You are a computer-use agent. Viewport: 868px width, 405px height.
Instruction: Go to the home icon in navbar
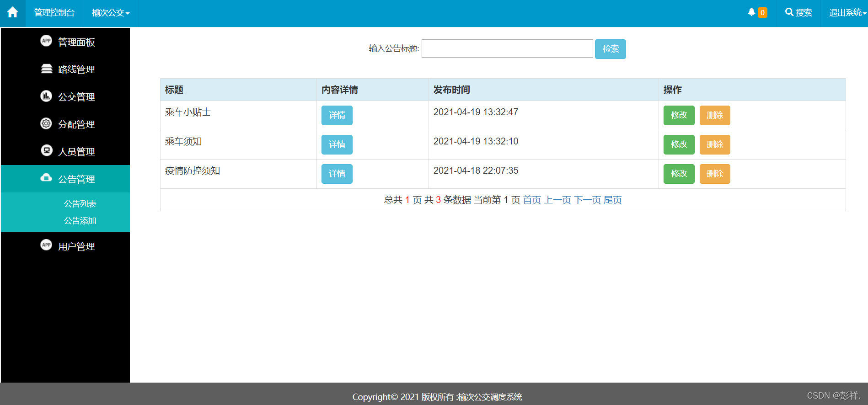[x=13, y=12]
